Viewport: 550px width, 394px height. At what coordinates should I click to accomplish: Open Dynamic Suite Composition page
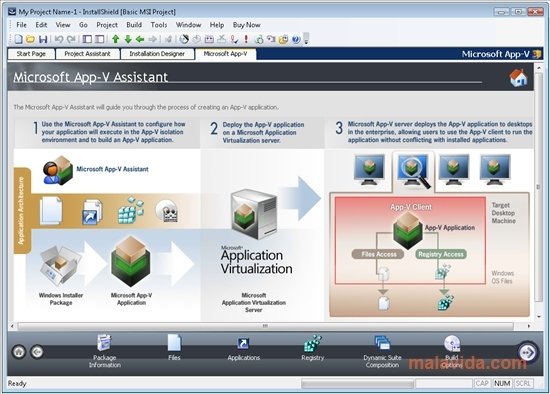[382, 352]
